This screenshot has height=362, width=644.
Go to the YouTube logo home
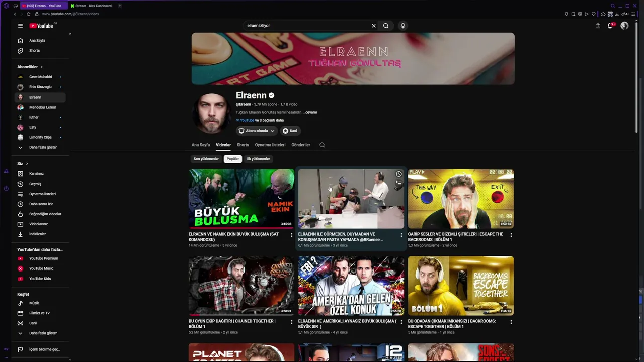[41, 26]
